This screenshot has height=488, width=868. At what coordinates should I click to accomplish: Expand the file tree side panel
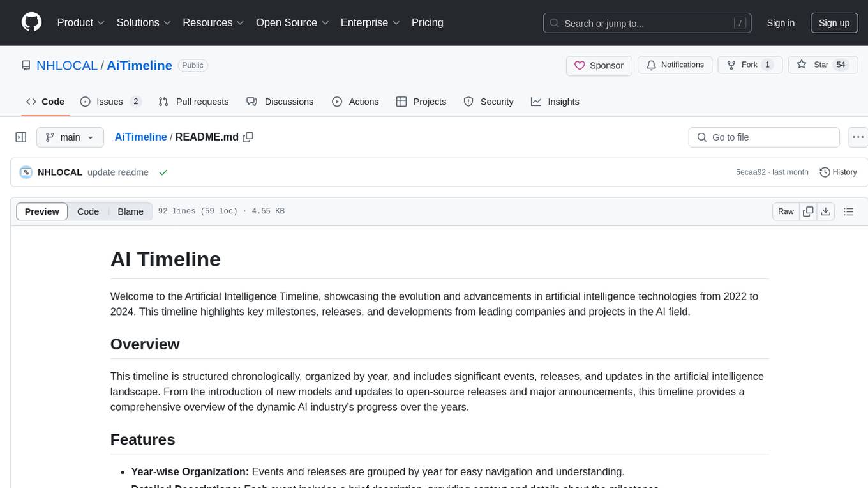(21, 137)
